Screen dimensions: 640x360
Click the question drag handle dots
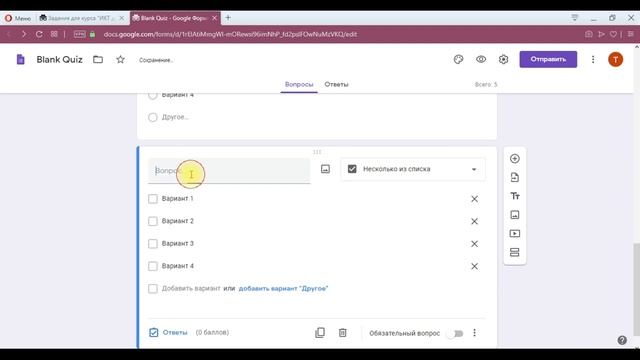click(x=317, y=152)
